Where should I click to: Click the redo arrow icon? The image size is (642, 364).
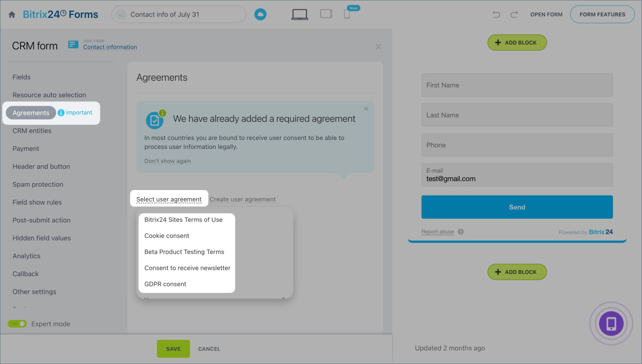(514, 15)
